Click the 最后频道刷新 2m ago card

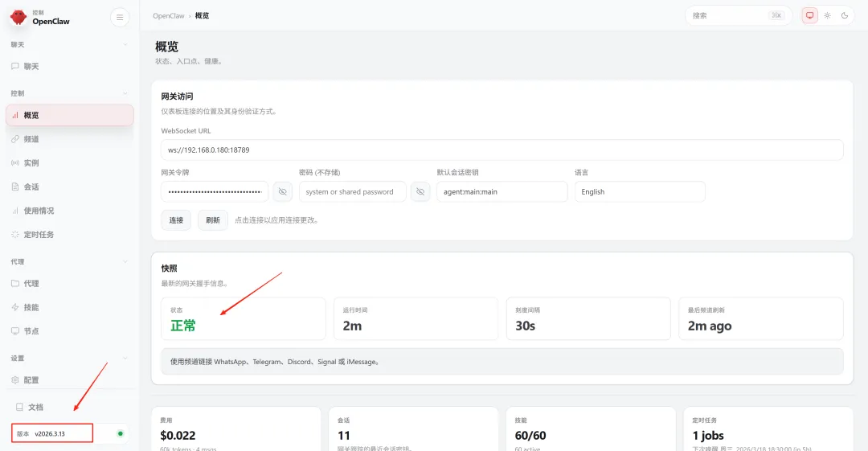click(x=761, y=318)
